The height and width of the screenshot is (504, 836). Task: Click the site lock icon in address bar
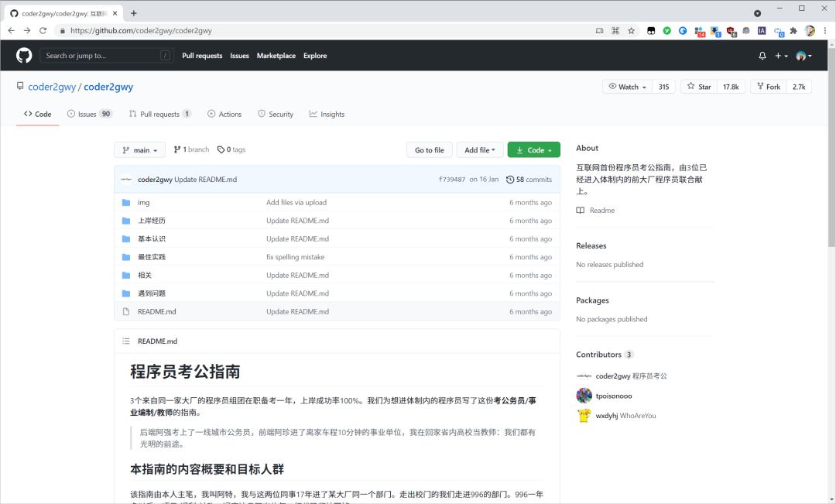pyautogui.click(x=63, y=31)
